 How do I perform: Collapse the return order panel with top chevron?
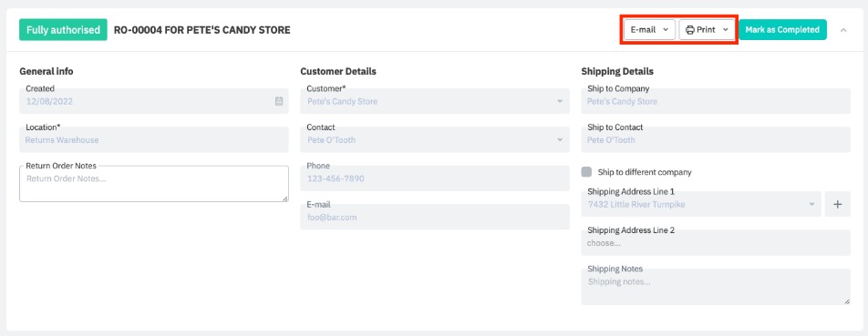tap(843, 30)
